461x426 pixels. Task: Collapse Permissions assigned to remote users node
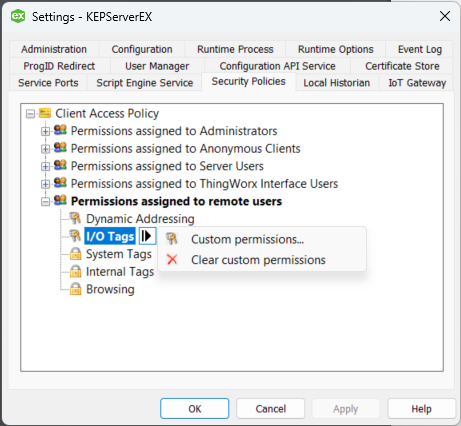pyautogui.click(x=45, y=202)
